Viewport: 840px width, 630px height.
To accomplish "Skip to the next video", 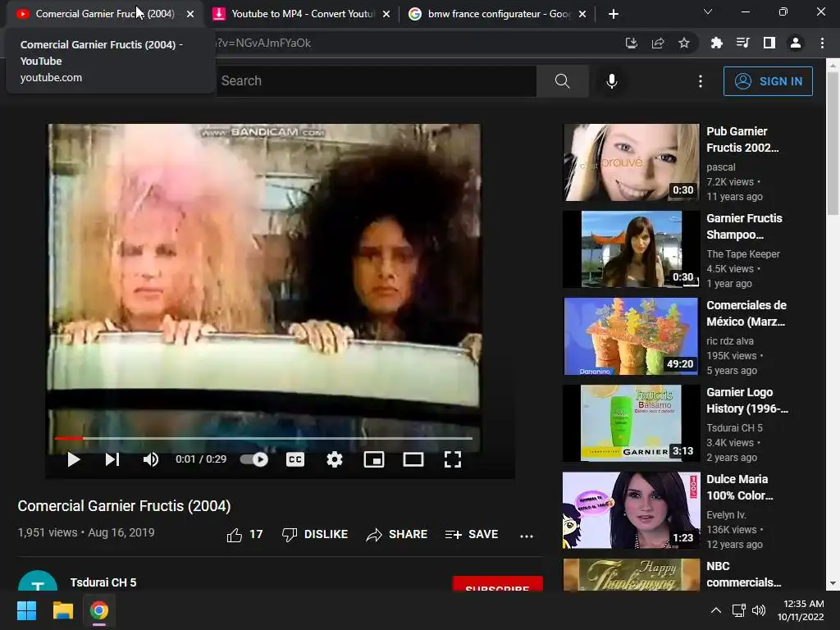I will pyautogui.click(x=112, y=459).
